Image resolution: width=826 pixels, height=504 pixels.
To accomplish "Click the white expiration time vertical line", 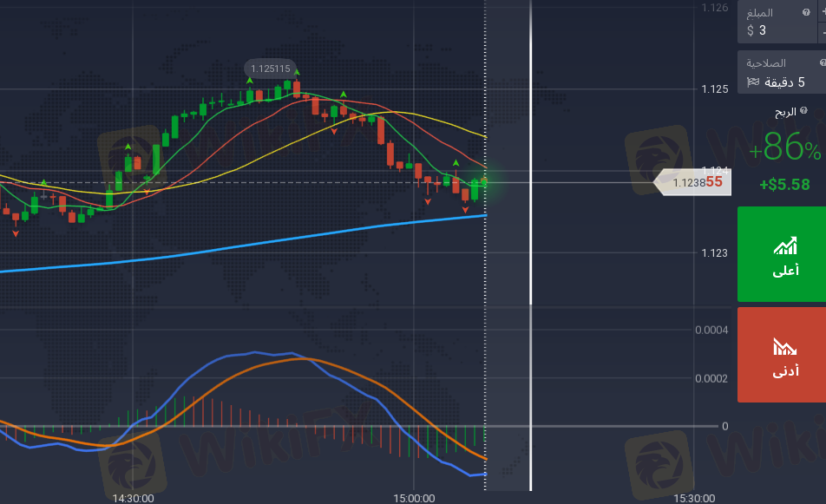I will coord(530,245).
